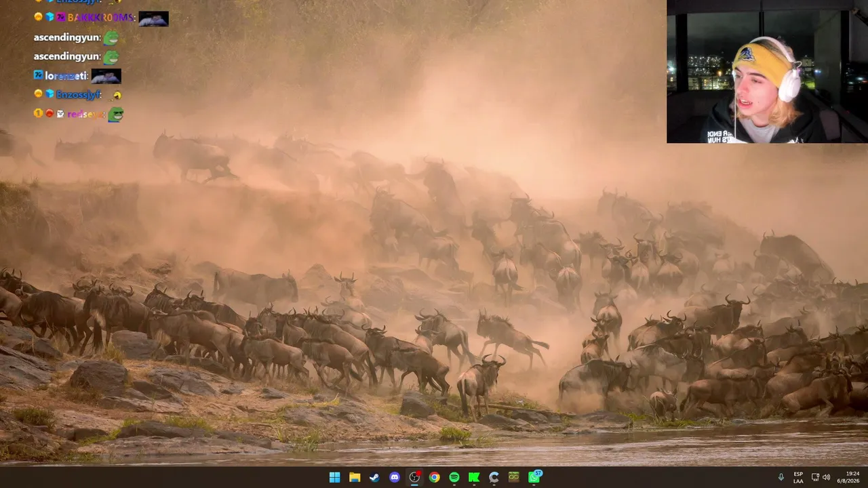Open Discord from the taskbar
The width and height of the screenshot is (868, 488).
point(395,477)
